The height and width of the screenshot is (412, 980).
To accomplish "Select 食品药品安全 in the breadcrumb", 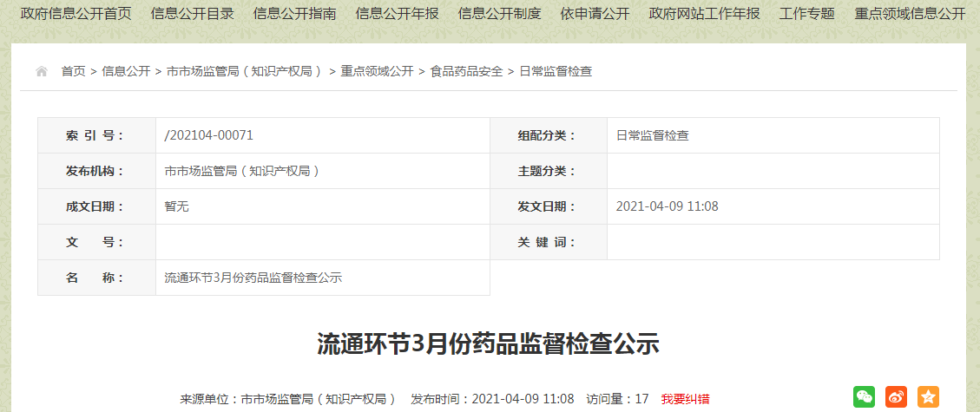I will (x=467, y=71).
